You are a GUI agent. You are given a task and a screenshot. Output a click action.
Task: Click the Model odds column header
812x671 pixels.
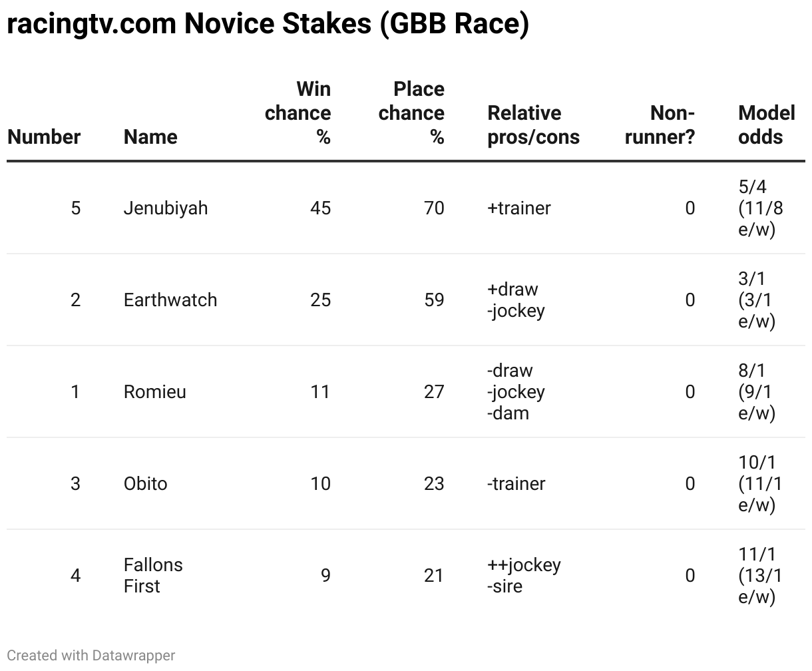click(766, 124)
